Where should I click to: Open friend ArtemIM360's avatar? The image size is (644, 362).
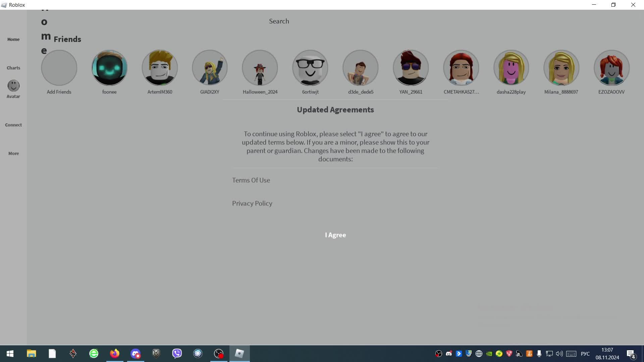[x=160, y=68]
